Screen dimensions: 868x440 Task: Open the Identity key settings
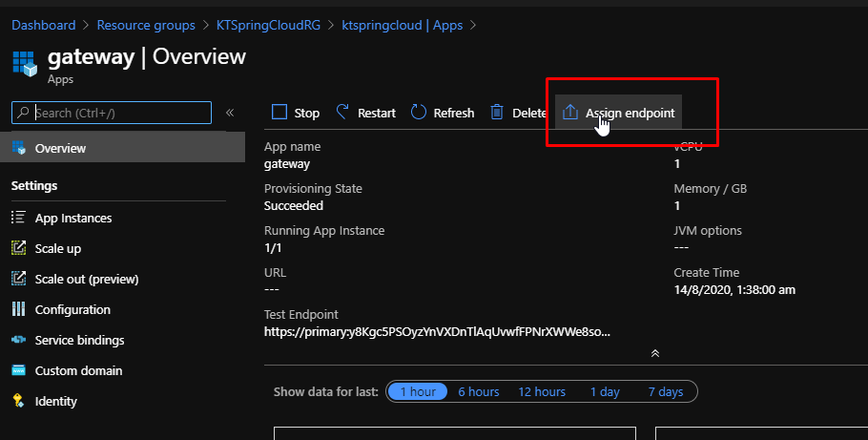(56, 401)
